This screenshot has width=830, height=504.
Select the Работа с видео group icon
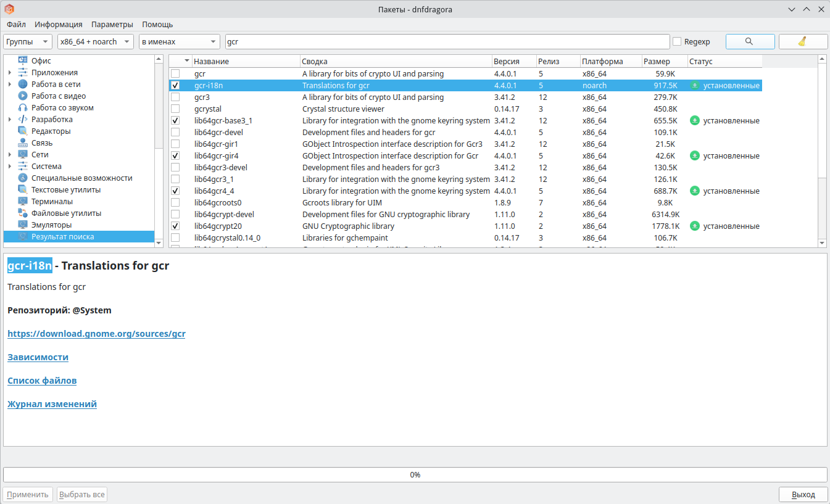click(23, 96)
